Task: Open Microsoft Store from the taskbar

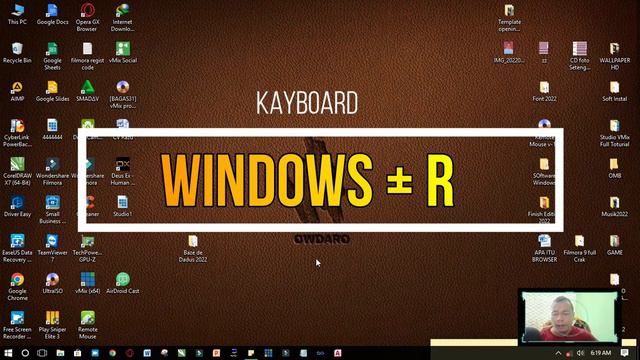Action: coord(77,353)
